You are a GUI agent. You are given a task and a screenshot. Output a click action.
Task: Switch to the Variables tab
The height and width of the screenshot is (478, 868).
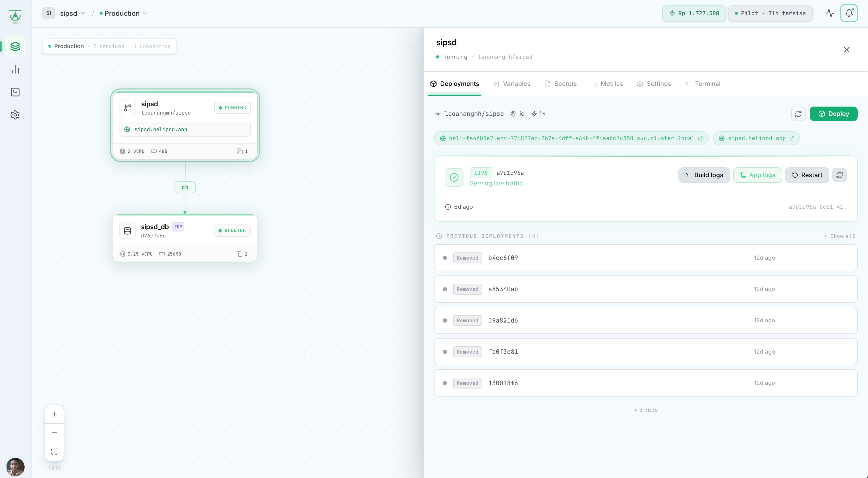[512, 84]
